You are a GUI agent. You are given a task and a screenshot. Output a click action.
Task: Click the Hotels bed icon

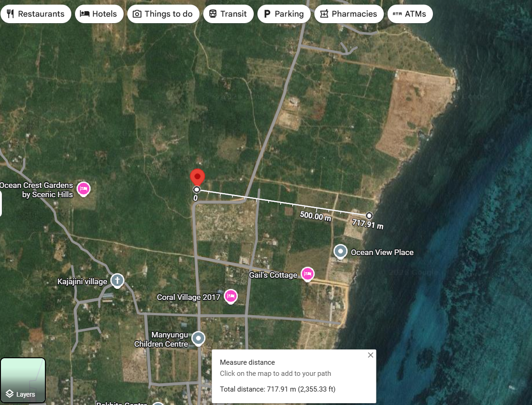pos(85,13)
